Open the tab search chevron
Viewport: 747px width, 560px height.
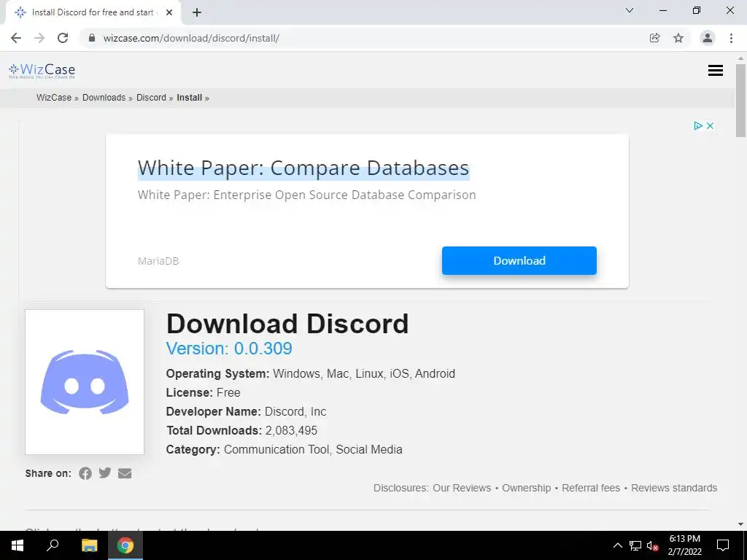pos(630,10)
